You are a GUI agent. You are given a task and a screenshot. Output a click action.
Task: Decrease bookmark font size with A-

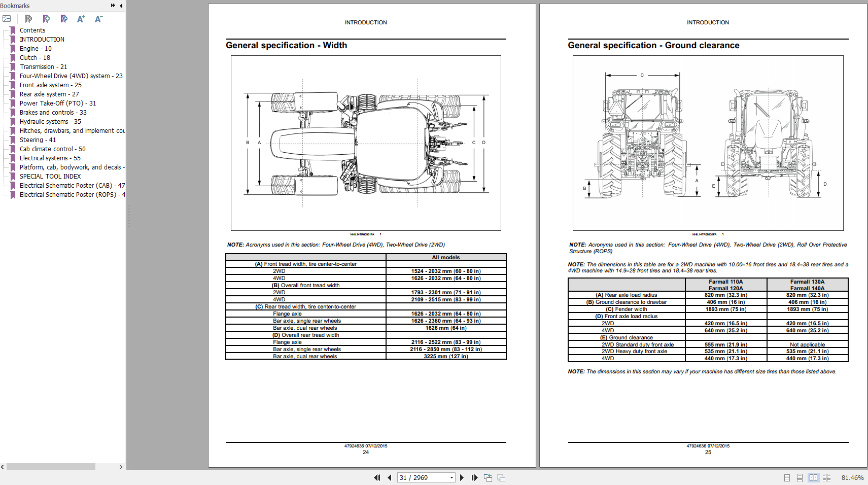(99, 19)
